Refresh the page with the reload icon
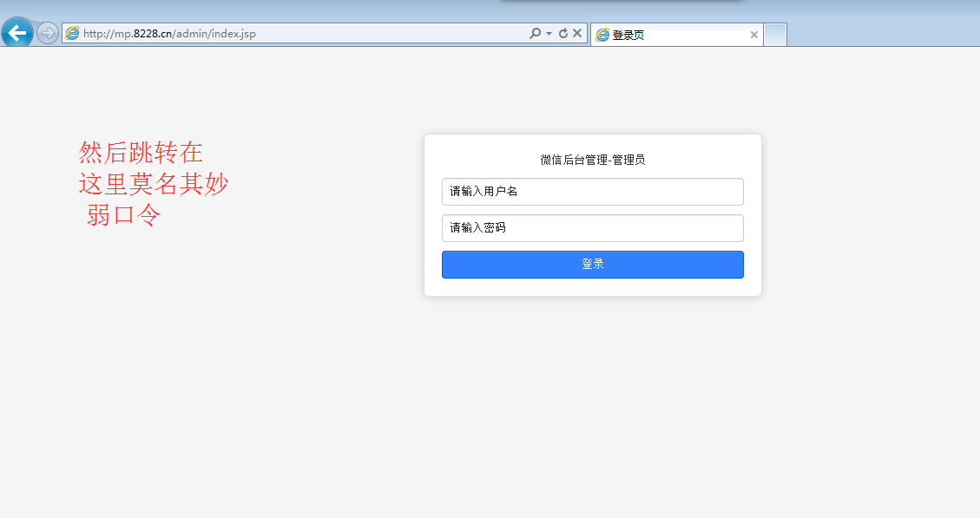Viewport: 980px width, 518px height. click(x=563, y=33)
